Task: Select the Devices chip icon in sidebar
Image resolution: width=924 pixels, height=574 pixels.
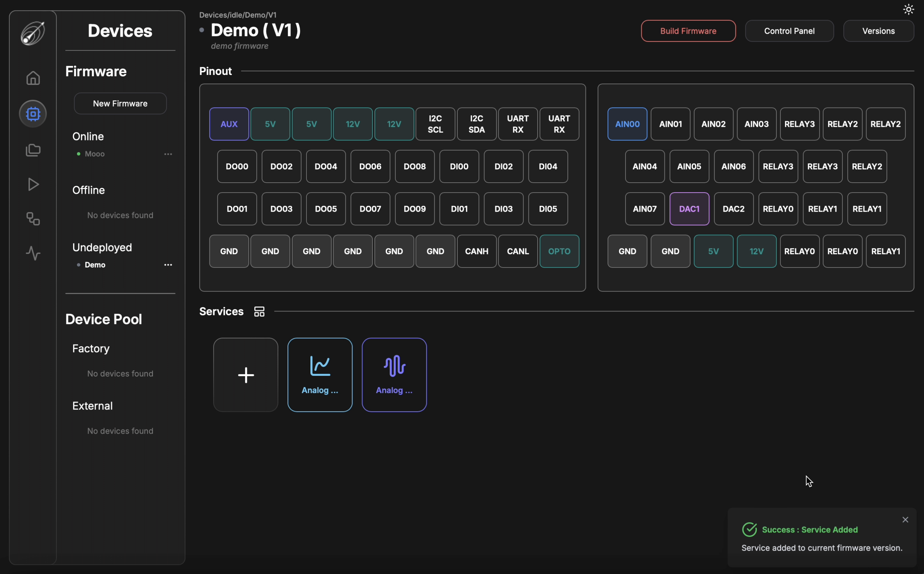Action: tap(33, 114)
